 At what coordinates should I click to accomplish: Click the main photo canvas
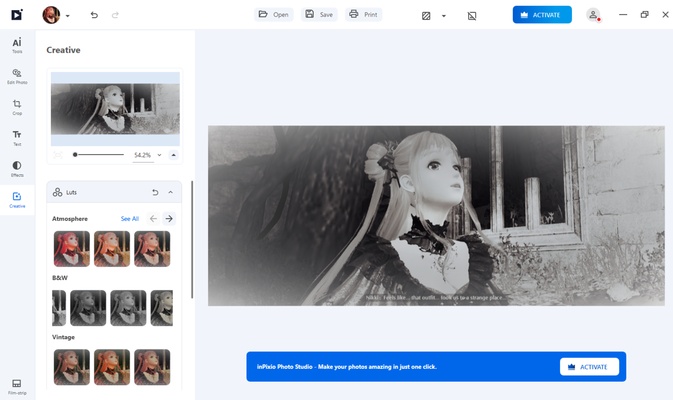436,215
